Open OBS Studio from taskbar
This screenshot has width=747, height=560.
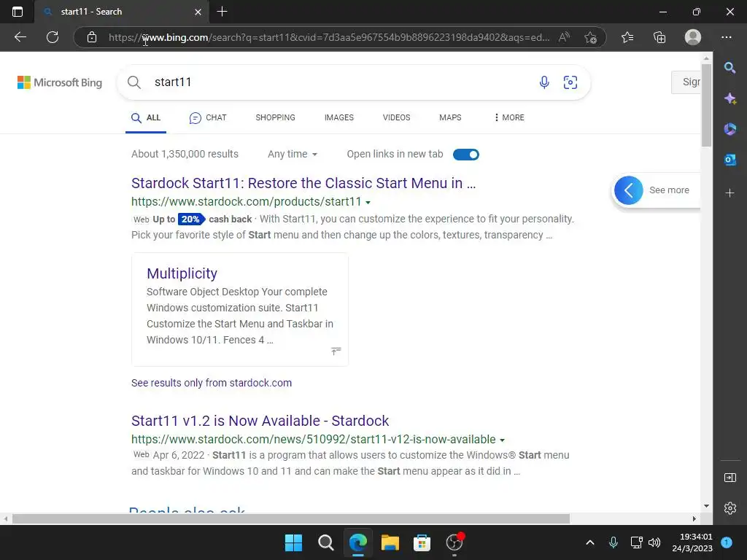coord(454,542)
